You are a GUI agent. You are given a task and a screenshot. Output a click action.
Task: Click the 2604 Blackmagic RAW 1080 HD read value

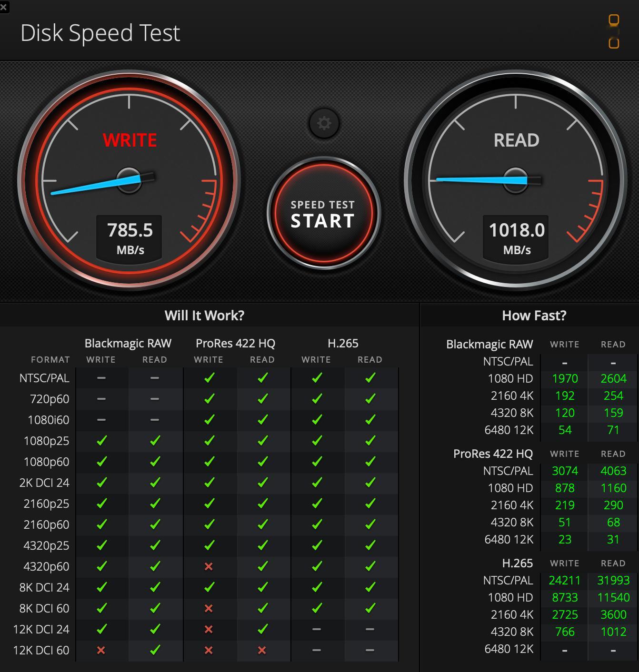pos(613,378)
